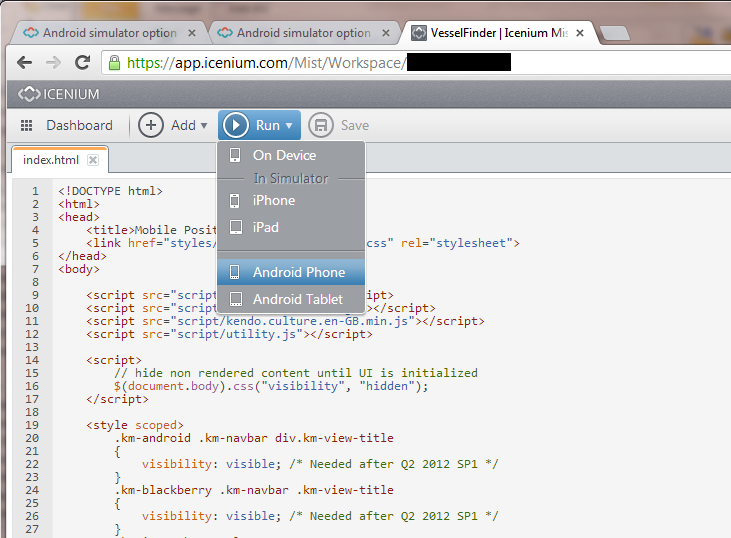
Task: Click the </head> closing tag line
Action: (x=82, y=256)
